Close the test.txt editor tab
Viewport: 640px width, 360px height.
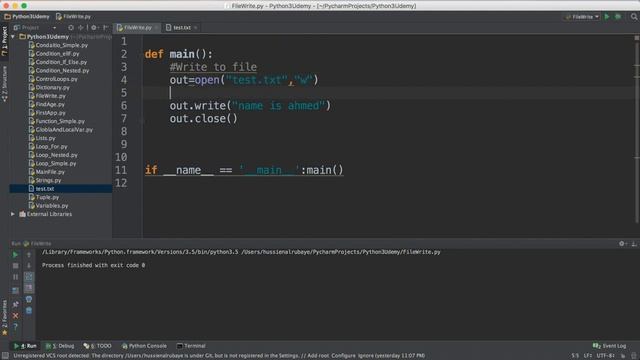(196, 28)
